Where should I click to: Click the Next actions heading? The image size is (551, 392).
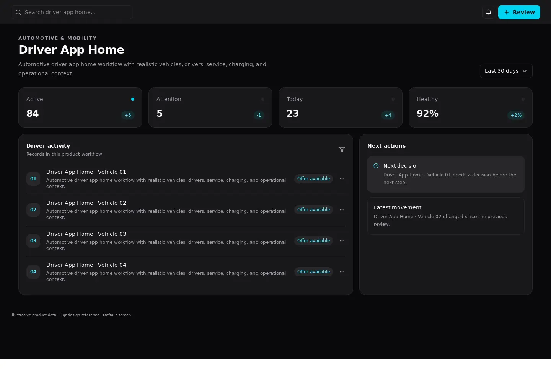tap(386, 146)
